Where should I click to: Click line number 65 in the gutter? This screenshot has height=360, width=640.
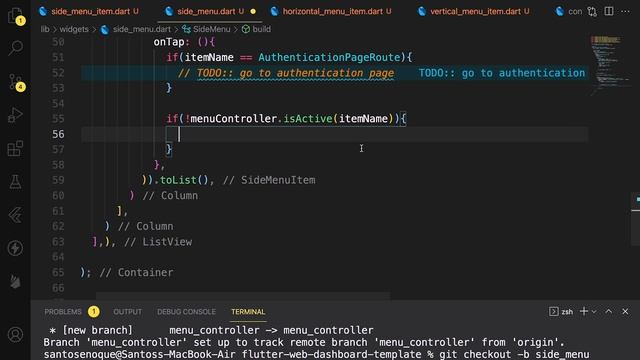pyautogui.click(x=58, y=272)
